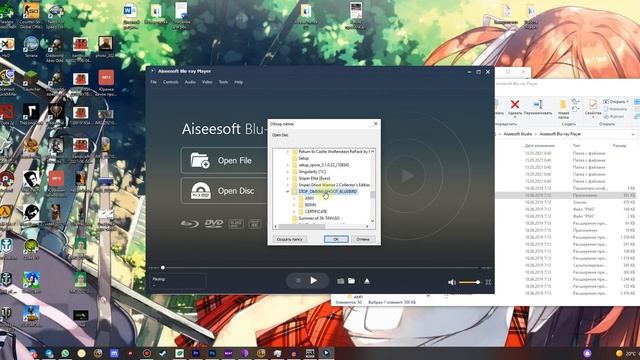This screenshot has height=360, width=640.
Task: Click the Blu-ray Player taskbar icon
Action: pyautogui.click(x=326, y=353)
